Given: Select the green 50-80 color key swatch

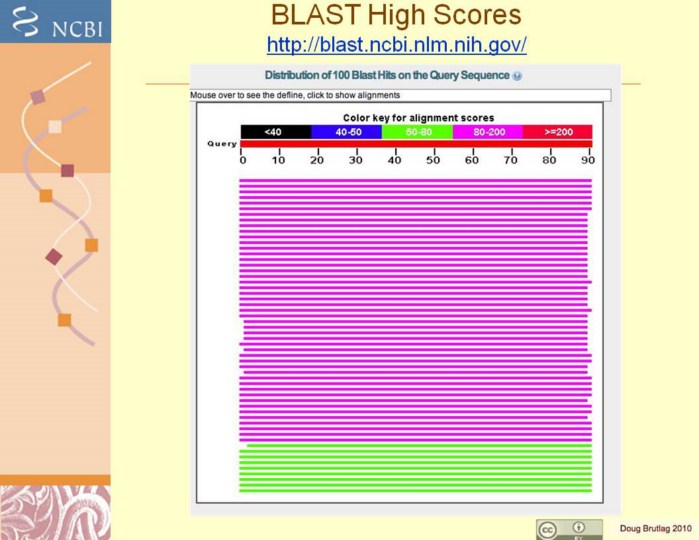Looking at the screenshot, I should 417,132.
